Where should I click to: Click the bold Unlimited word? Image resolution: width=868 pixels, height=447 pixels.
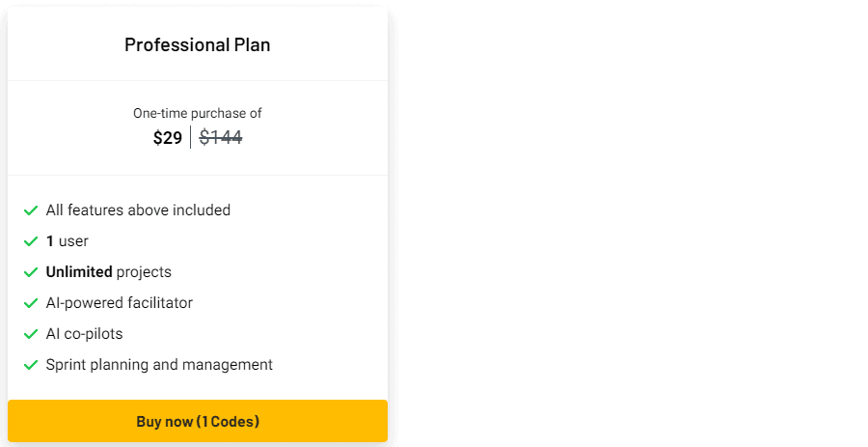click(x=79, y=272)
